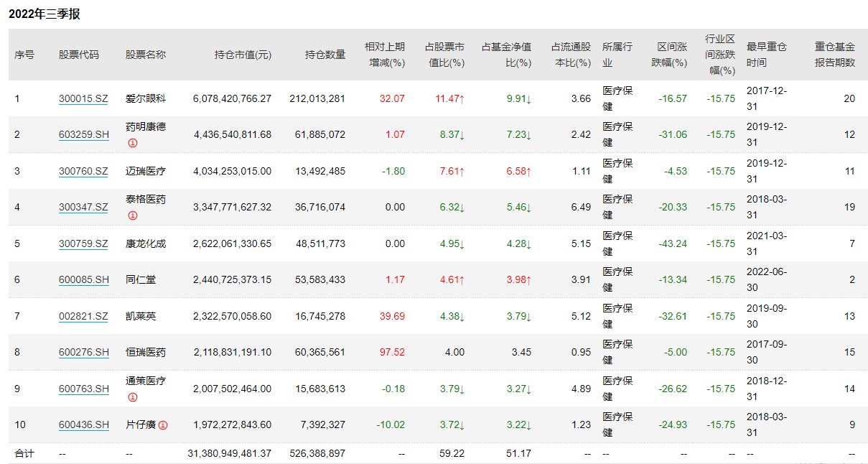This screenshot has width=868, height=464.
Task: Open the red info icon under 药明康德
Action: [x=133, y=142]
